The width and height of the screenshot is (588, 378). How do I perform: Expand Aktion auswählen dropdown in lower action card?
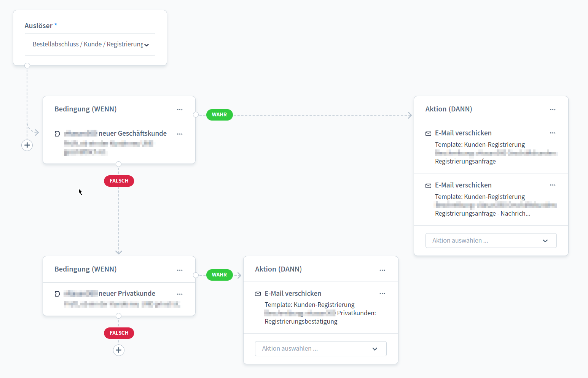(320, 349)
